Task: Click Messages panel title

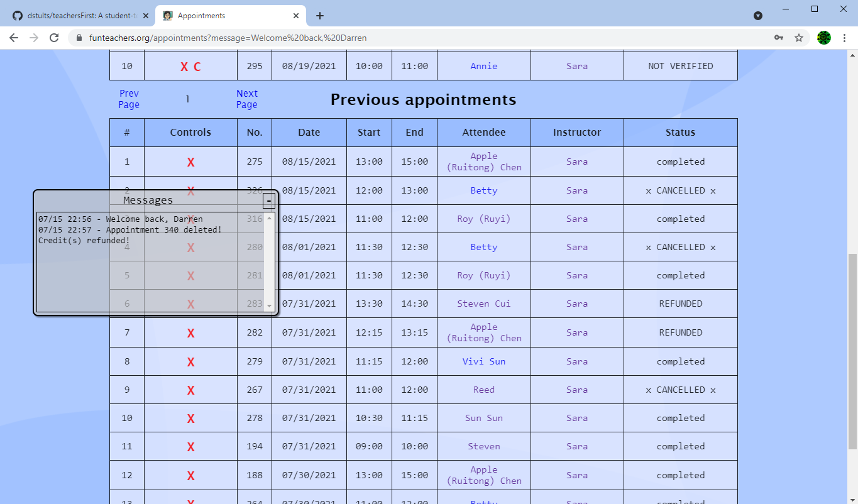Action: click(148, 200)
